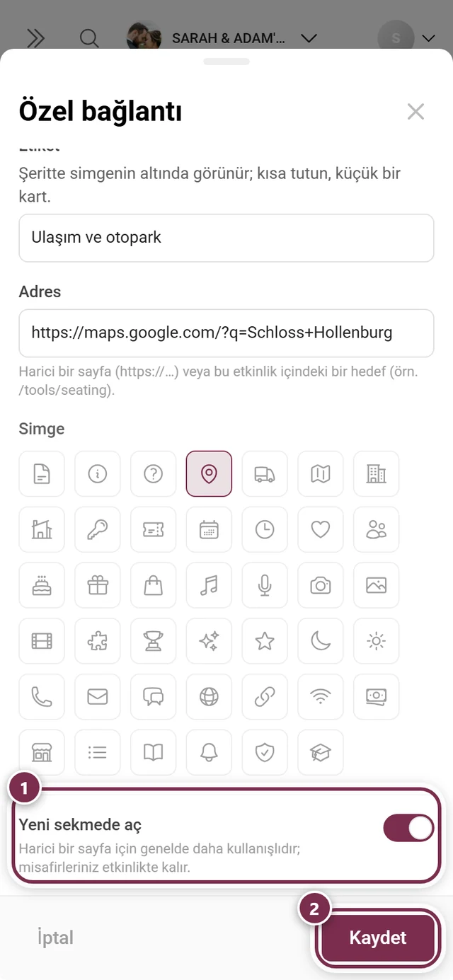Click the Kaydet button
Screen dimensions: 453x980
coord(378,938)
